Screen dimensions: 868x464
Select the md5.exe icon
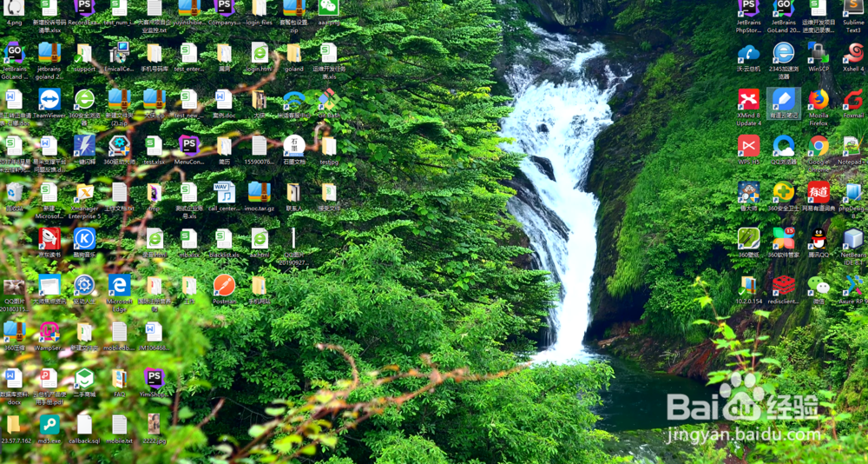49,424
